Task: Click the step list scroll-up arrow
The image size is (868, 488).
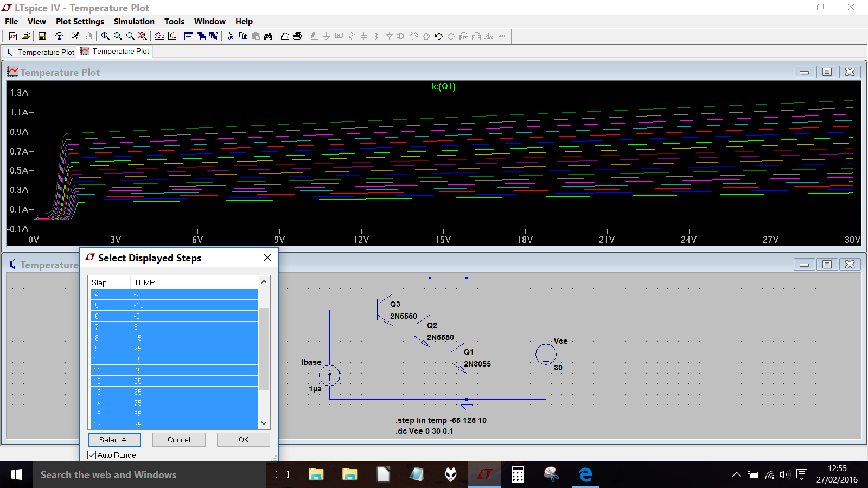Action: click(x=264, y=281)
